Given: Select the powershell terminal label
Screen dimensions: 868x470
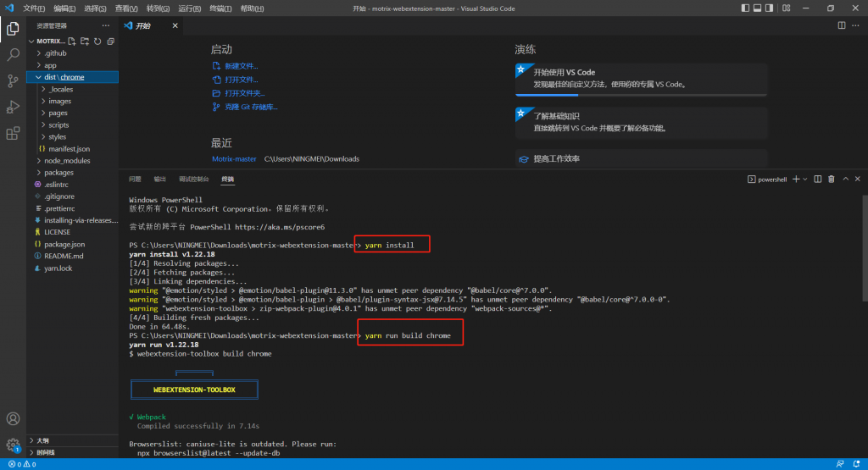Looking at the screenshot, I should tap(767, 180).
